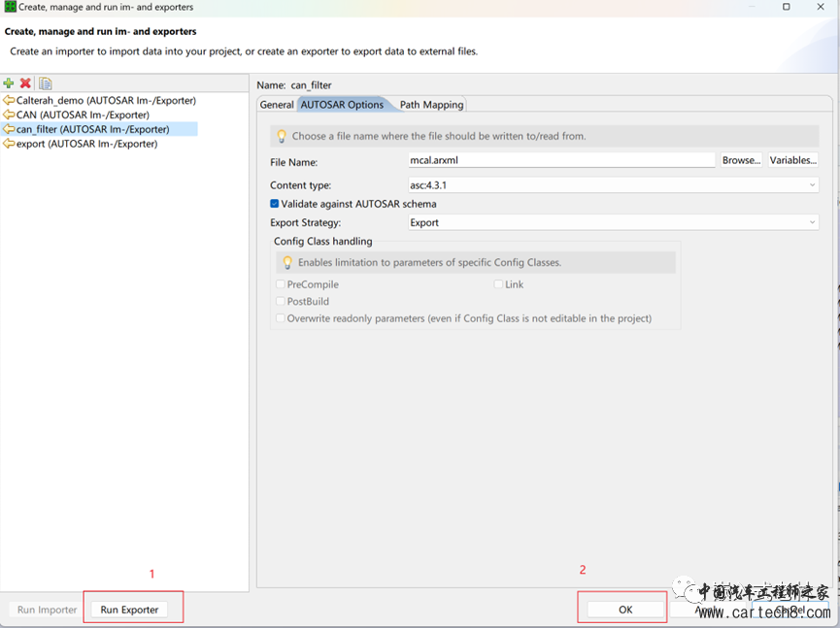Click the can_filter entry arrow icon
The image size is (840, 628).
(x=9, y=129)
